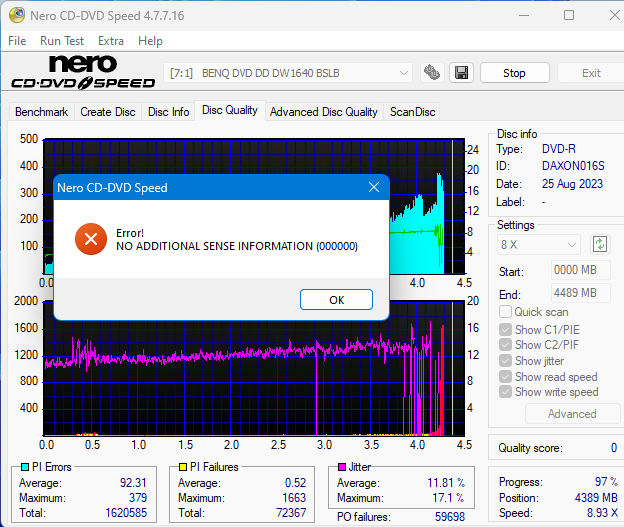Click the PO failures value 59698
The width and height of the screenshot is (624, 527).
pos(450,517)
